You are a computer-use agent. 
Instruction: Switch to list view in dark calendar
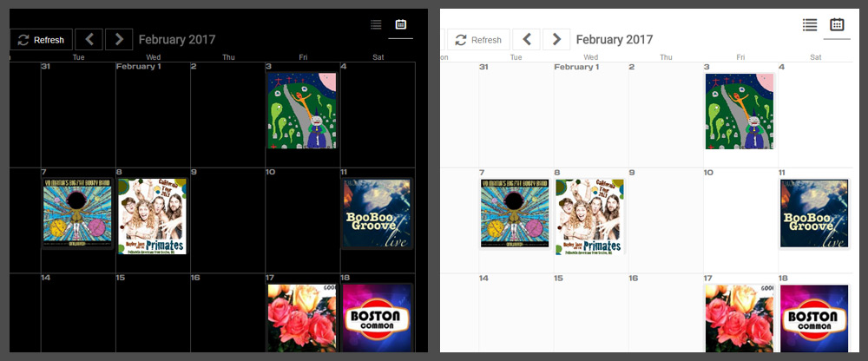[376, 24]
